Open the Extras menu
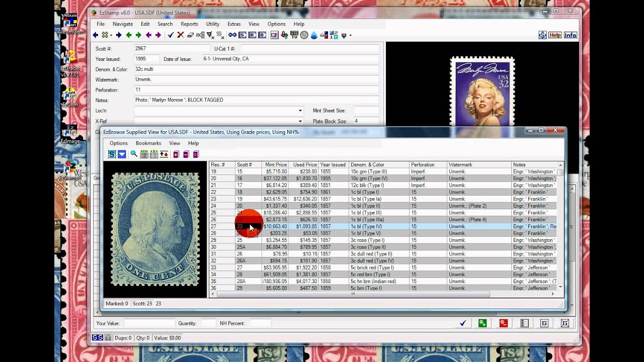The height and width of the screenshot is (362, 644). (x=234, y=24)
